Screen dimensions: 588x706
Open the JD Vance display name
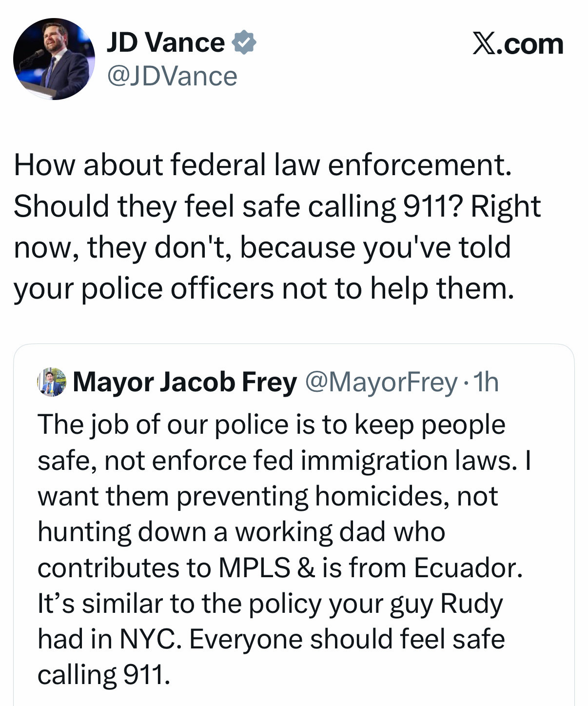(x=166, y=42)
